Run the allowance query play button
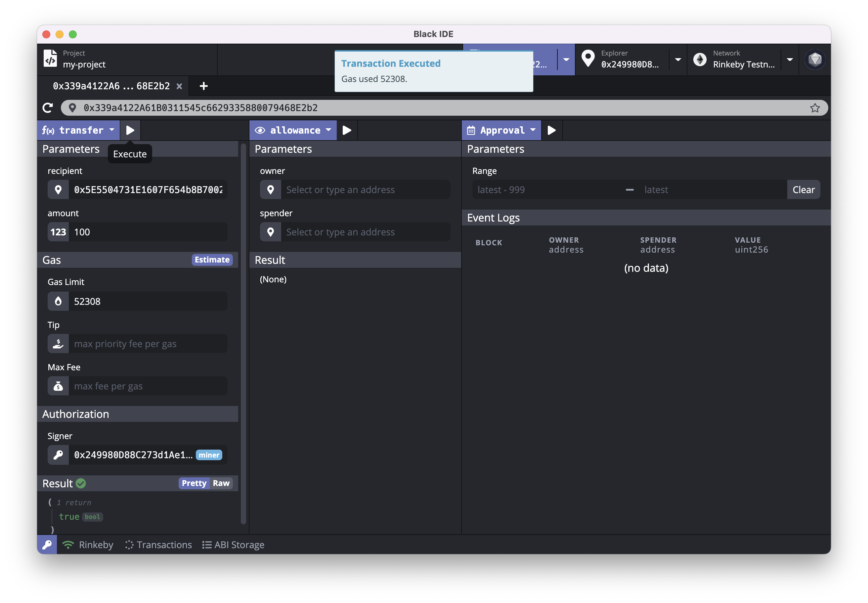This screenshot has height=603, width=868. (x=347, y=130)
